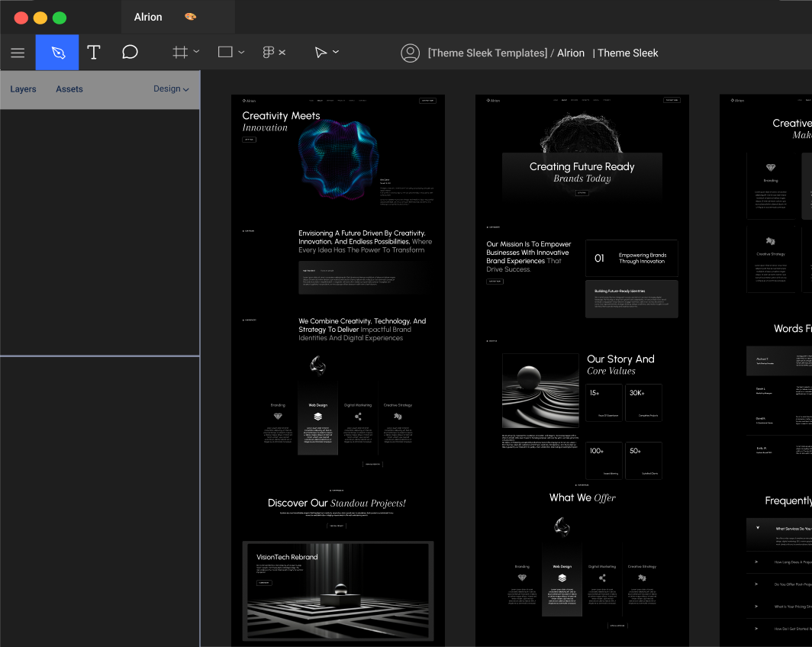This screenshot has height=647, width=812.
Task: Switch to the Move arrow tool
Action: [x=321, y=53]
